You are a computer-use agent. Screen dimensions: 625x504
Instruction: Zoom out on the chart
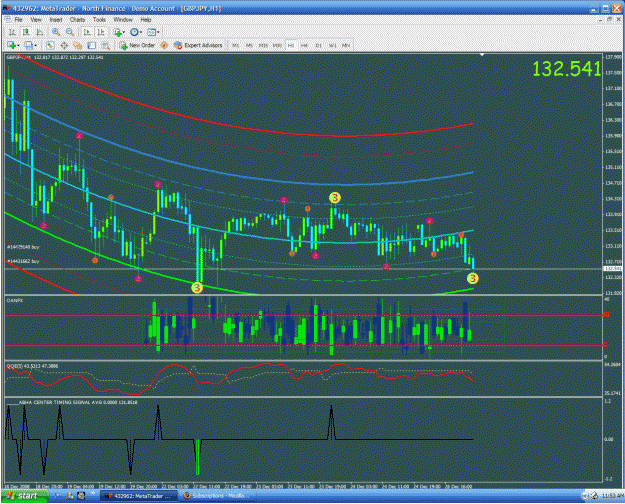(x=70, y=32)
